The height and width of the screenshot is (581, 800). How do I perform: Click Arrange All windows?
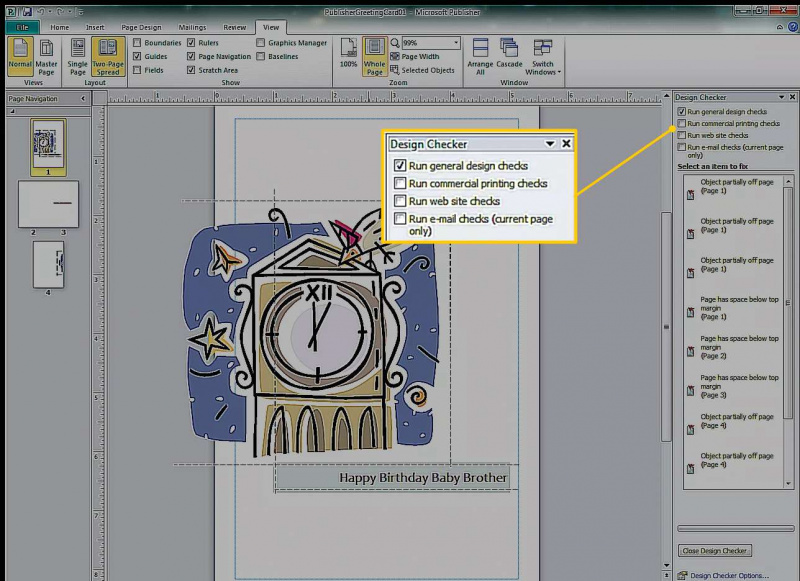[x=480, y=56]
